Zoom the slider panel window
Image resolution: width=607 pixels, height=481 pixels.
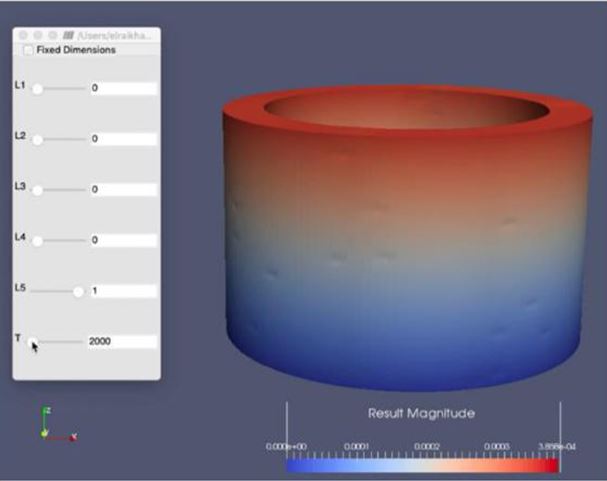(x=53, y=36)
